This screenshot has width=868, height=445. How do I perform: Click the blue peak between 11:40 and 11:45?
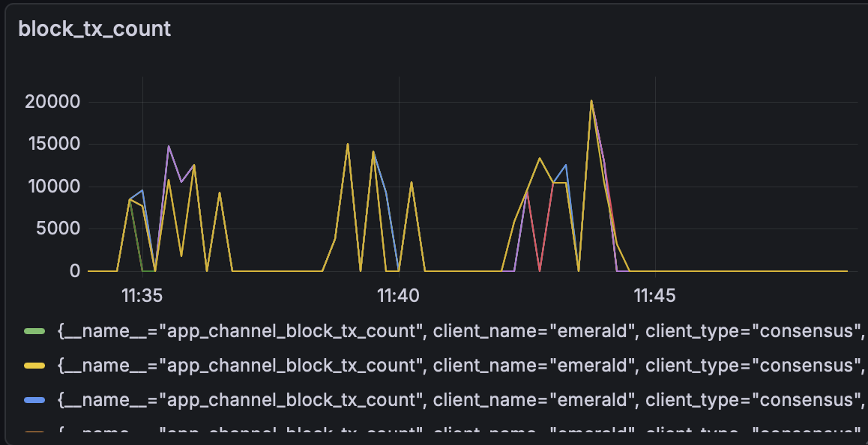pos(566,166)
